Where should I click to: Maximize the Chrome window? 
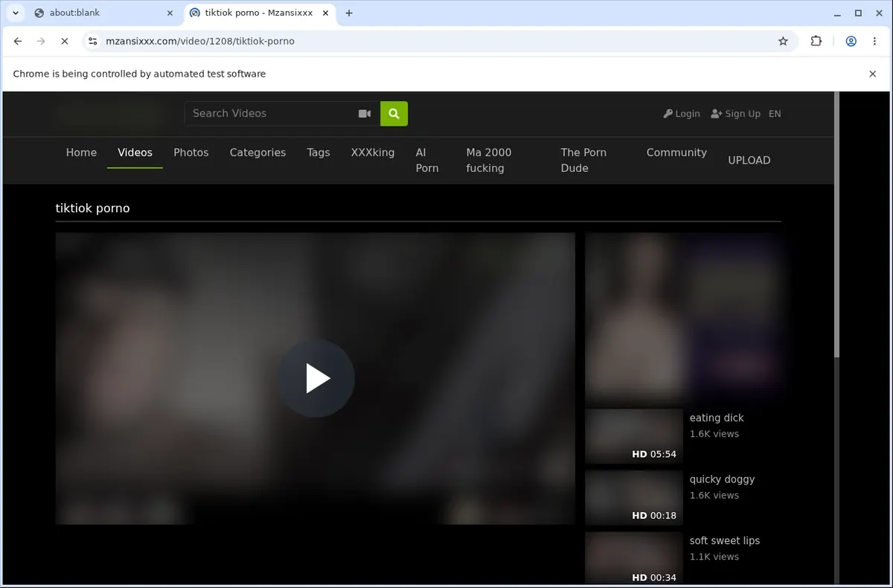tap(857, 13)
